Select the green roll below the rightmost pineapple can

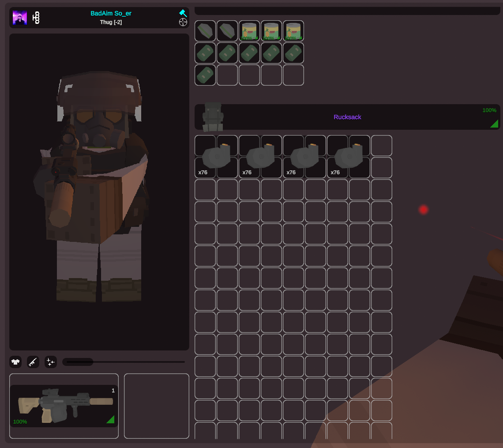pyautogui.click(x=293, y=53)
